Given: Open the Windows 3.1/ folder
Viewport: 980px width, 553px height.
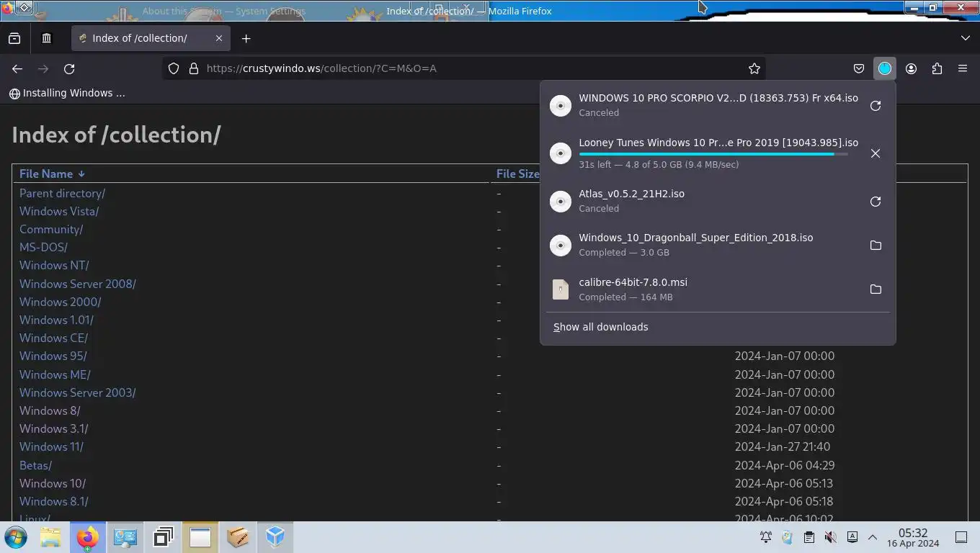Looking at the screenshot, I should 54,428.
